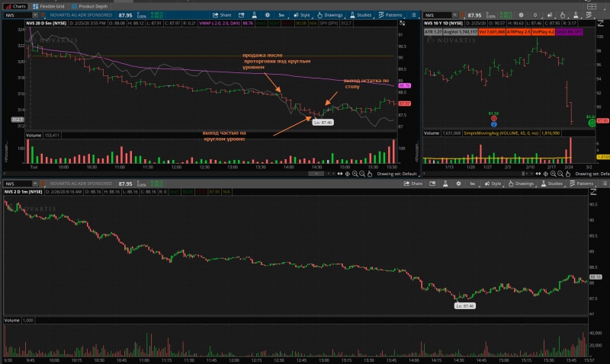Click the symbol field in top-left chart
The width and height of the screenshot is (610, 364).
click(17, 15)
